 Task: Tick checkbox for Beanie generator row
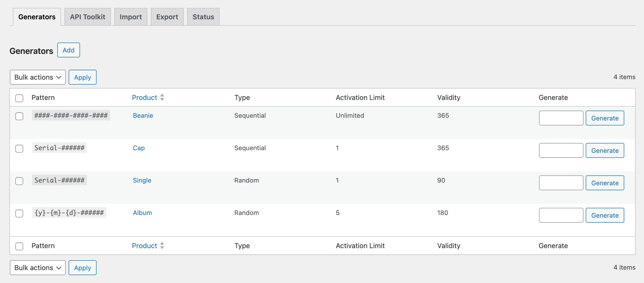point(19,116)
